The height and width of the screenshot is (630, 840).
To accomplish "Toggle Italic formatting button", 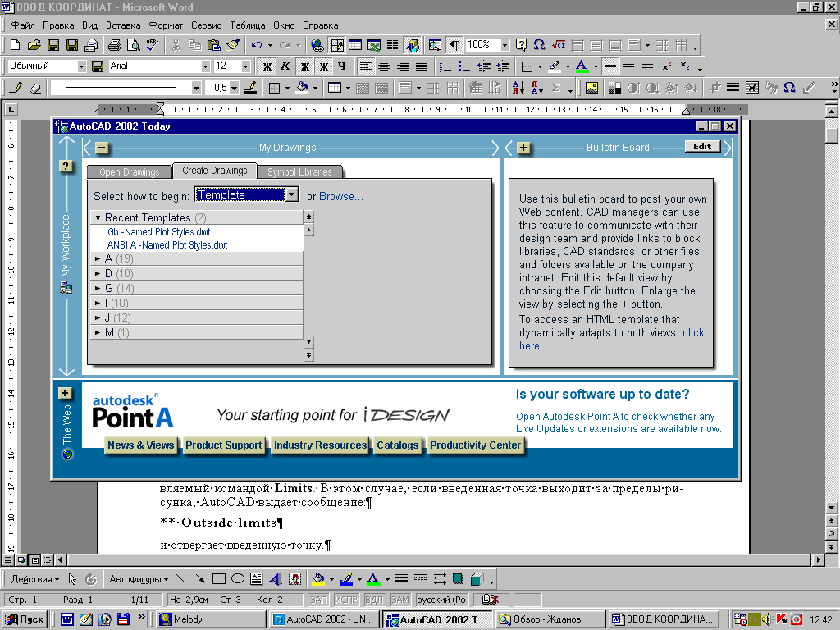I will [285, 66].
